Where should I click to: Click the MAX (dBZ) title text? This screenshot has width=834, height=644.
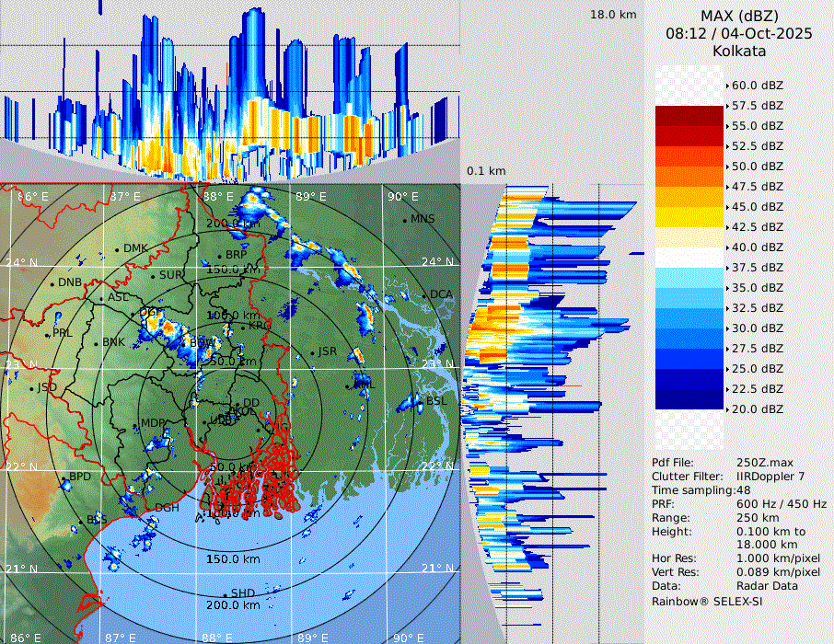click(x=739, y=16)
